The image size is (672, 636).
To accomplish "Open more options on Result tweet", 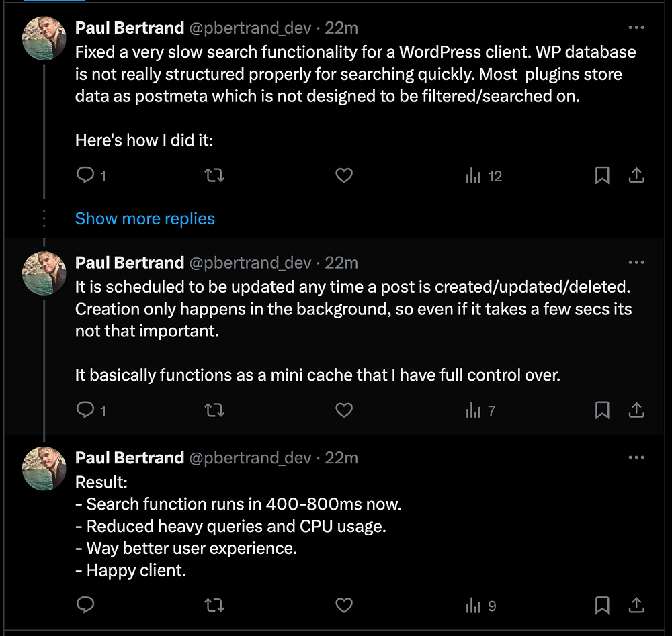I will click(636, 457).
